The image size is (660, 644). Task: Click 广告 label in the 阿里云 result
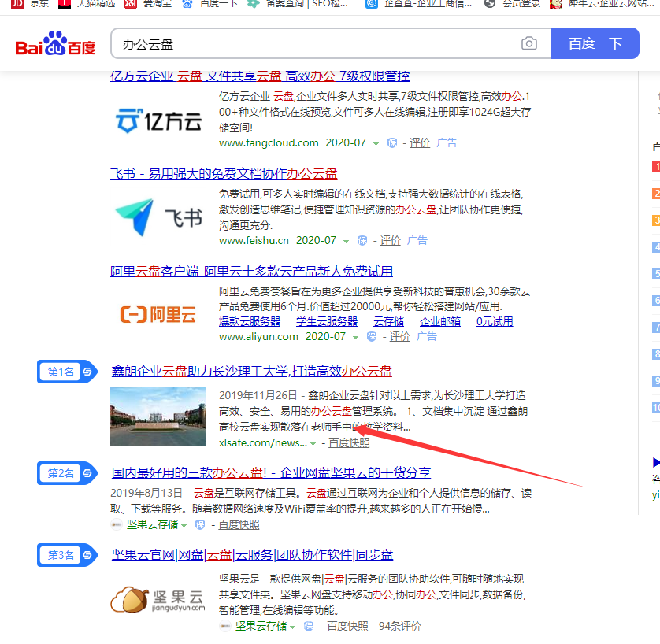tap(426, 336)
